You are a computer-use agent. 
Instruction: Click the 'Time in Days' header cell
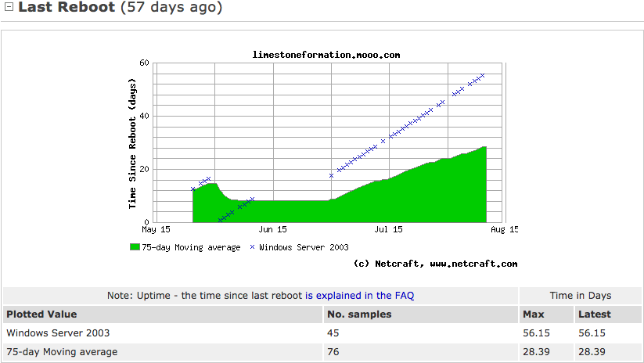581,296
